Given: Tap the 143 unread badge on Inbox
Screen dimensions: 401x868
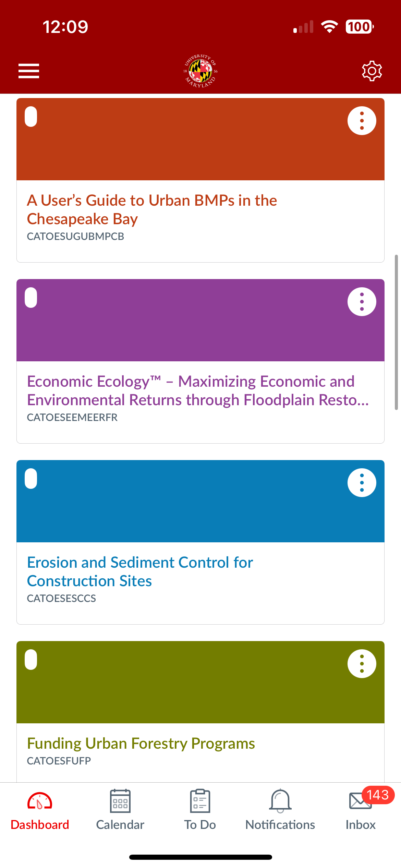Looking at the screenshot, I should pyautogui.click(x=378, y=795).
